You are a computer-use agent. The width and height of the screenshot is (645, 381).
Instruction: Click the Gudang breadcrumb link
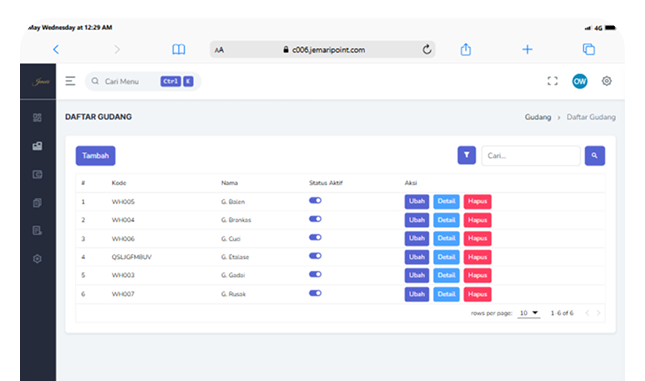538,117
